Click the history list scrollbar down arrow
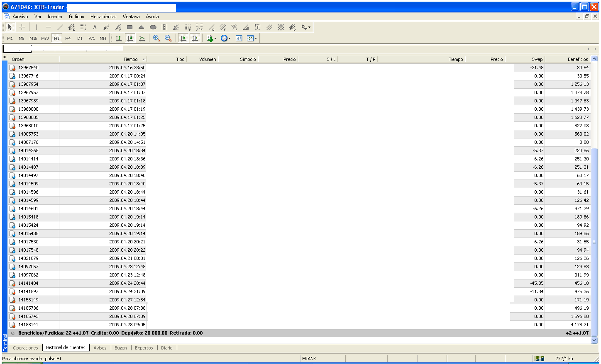601x364 pixels. pyautogui.click(x=594, y=340)
